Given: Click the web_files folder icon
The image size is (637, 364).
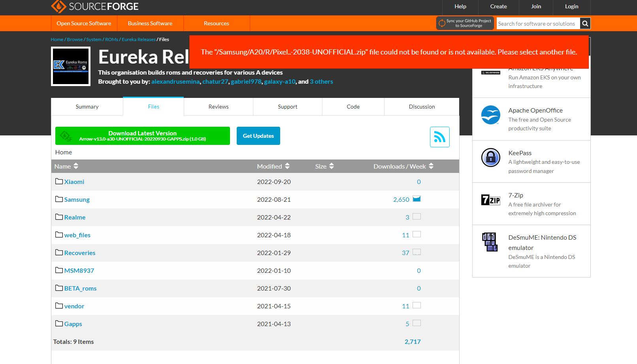Looking at the screenshot, I should tap(59, 235).
